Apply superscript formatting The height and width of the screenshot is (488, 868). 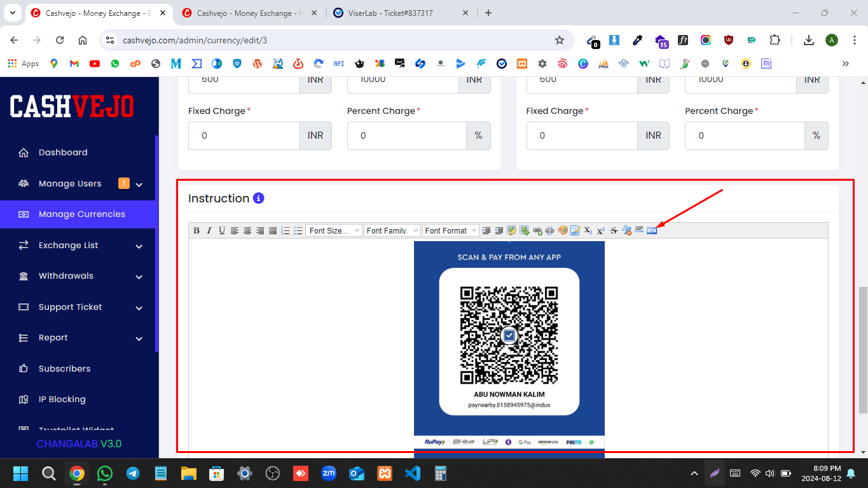[601, 230]
